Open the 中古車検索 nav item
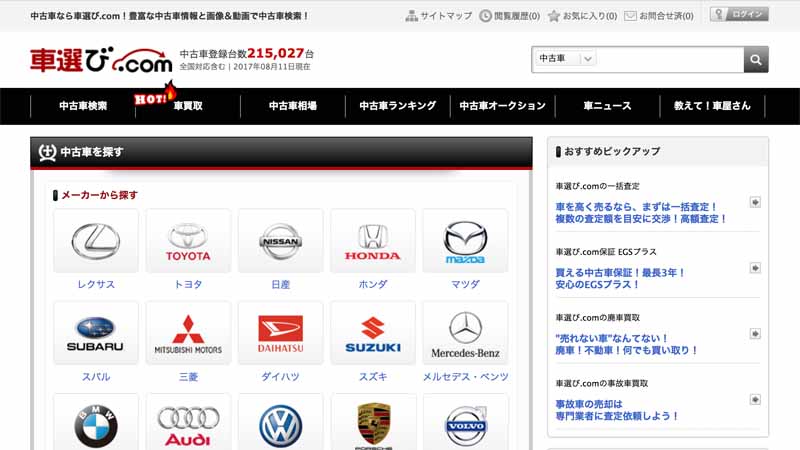800x450 pixels. [x=83, y=106]
